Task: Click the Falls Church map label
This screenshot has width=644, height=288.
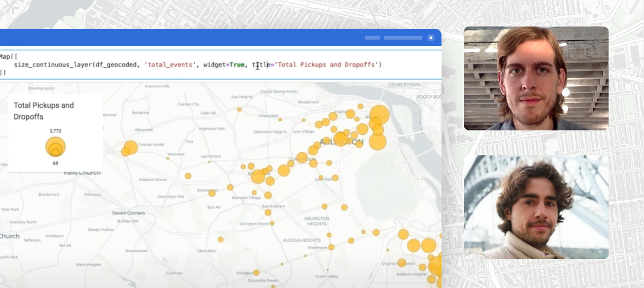Action: [82, 173]
